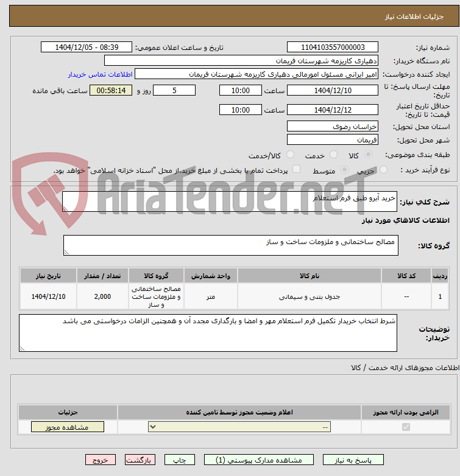Click the کد کالا column header

pos(406,276)
